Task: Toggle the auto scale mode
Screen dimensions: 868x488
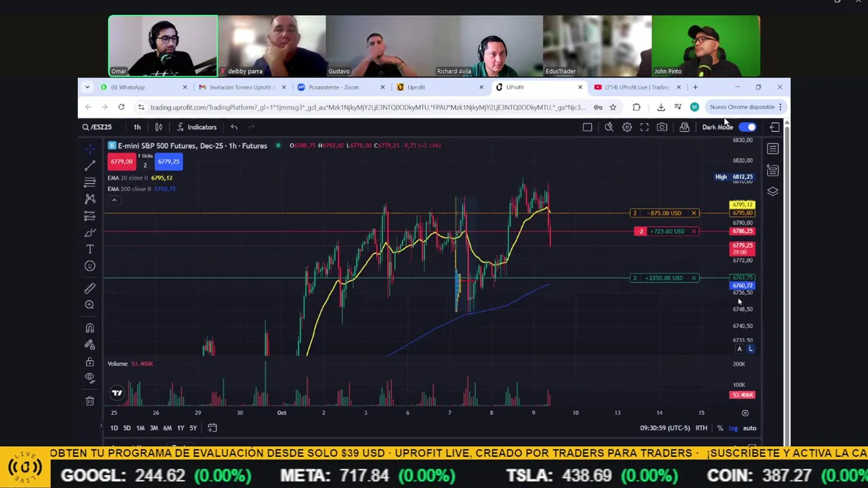Action: pos(749,428)
